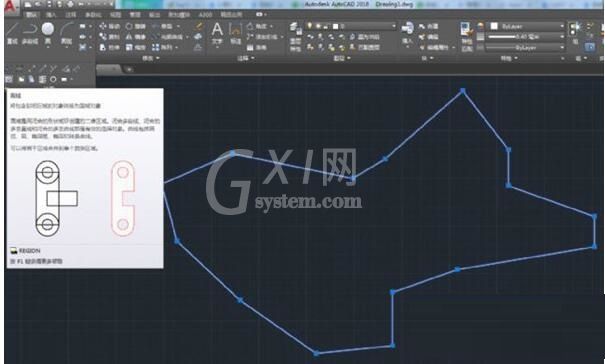Toggle the ribbon minimize button after tabs
Image resolution: width=605 pixels, height=364 pixels.
pos(260,14)
